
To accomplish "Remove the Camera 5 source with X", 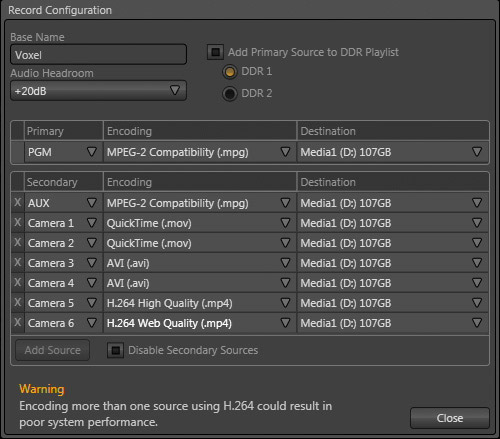I will [x=18, y=302].
